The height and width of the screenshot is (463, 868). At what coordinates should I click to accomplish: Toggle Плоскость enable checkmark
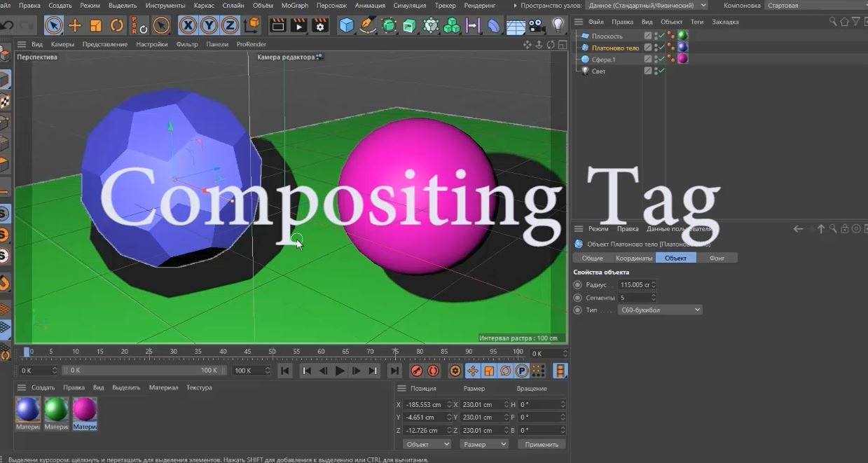[x=661, y=36]
